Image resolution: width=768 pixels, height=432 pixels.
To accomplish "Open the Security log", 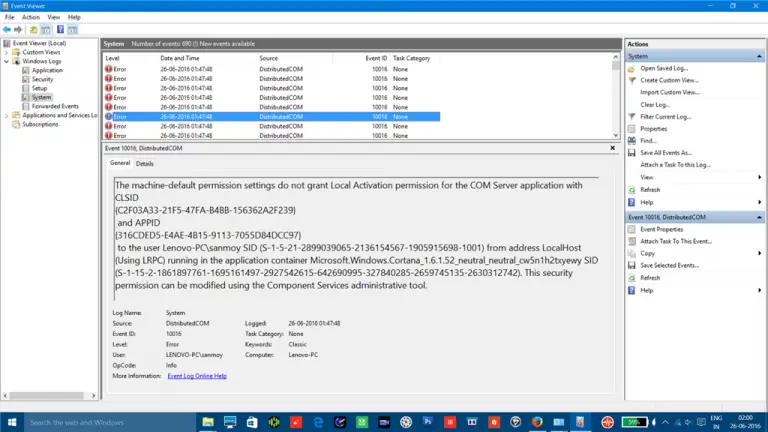I will coord(42,79).
